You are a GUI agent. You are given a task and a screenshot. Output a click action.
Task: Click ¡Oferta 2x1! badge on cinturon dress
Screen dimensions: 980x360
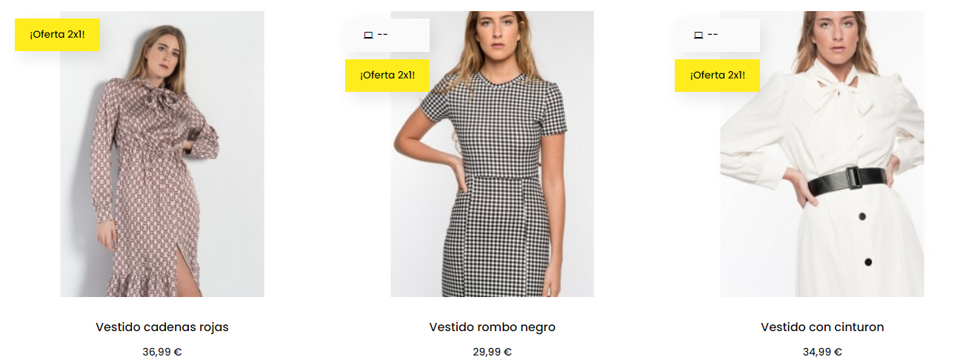(x=717, y=76)
